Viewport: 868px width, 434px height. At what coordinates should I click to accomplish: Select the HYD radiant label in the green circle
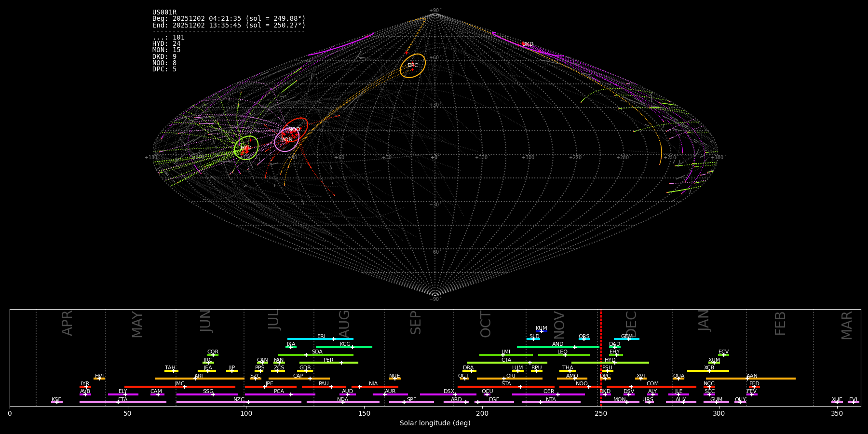point(246,148)
